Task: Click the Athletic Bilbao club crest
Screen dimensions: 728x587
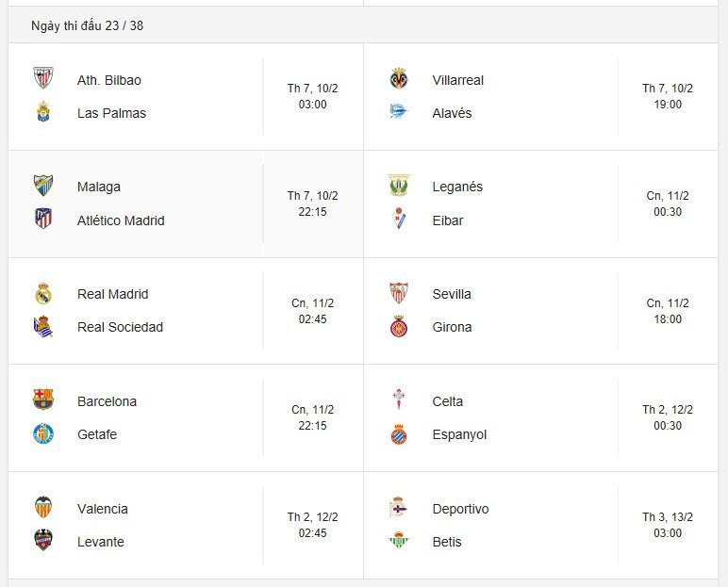Action: (43, 79)
